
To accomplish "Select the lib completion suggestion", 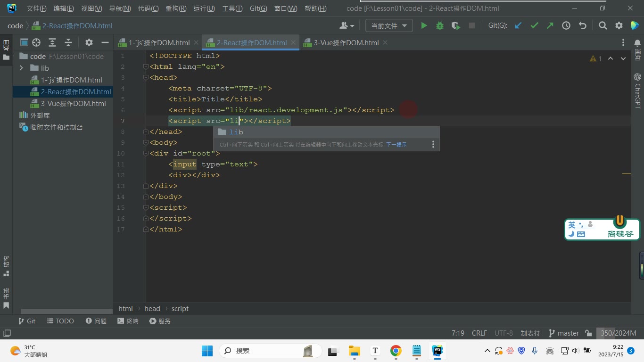I will pyautogui.click(x=326, y=132).
